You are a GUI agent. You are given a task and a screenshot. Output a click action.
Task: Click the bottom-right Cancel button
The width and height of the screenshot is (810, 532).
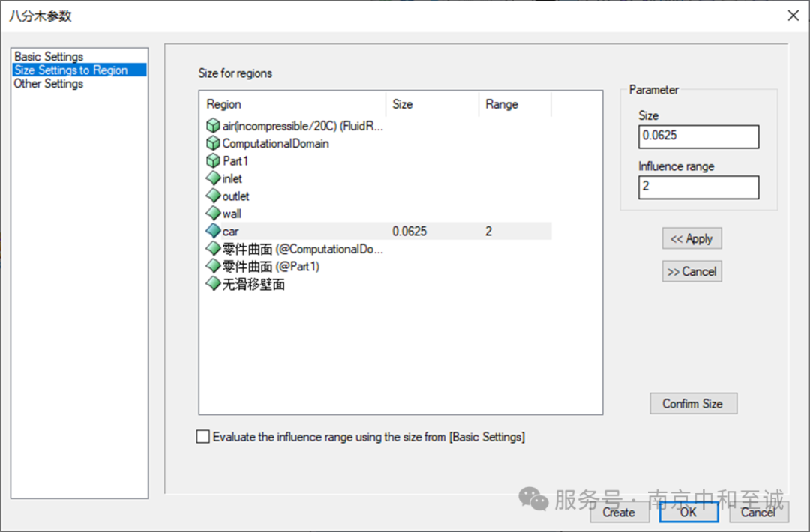point(758,512)
